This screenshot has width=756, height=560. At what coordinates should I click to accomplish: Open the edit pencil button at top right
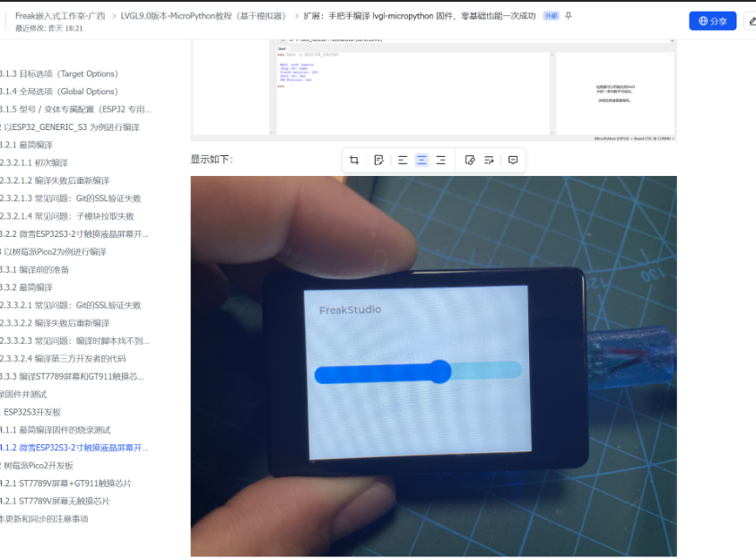tap(751, 21)
